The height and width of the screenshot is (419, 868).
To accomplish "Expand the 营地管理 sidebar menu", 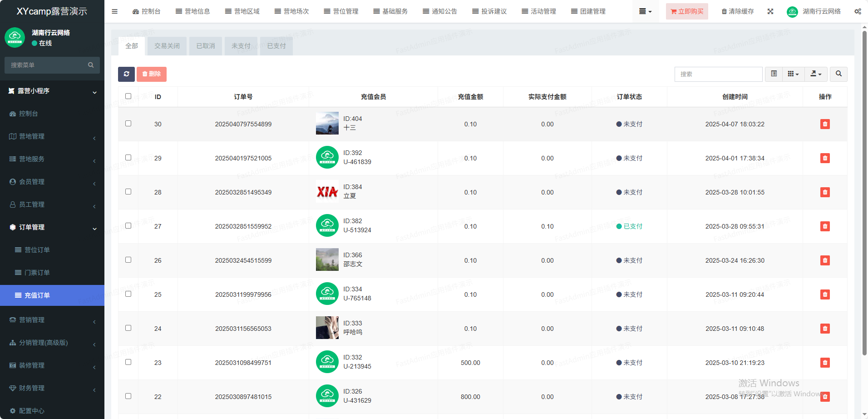I will pos(52,136).
